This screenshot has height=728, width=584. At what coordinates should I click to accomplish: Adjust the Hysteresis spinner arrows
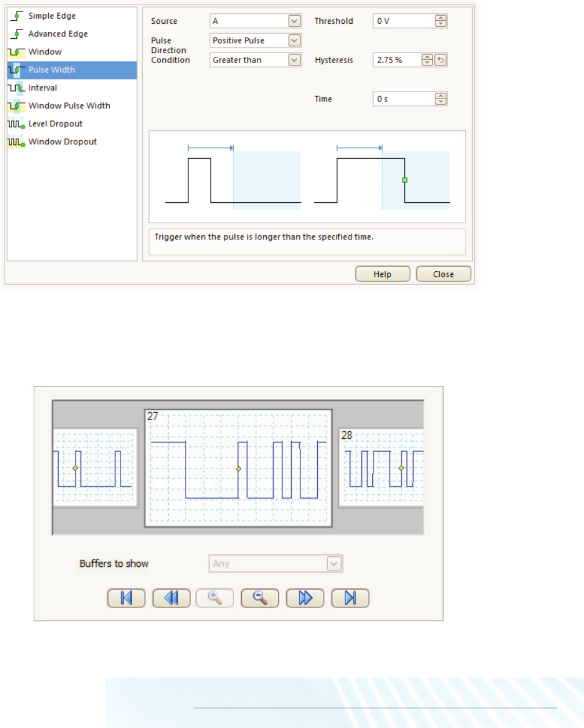point(427,60)
